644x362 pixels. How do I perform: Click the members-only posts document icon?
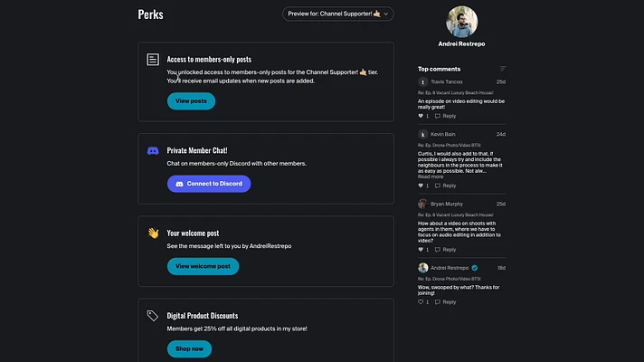(153, 60)
